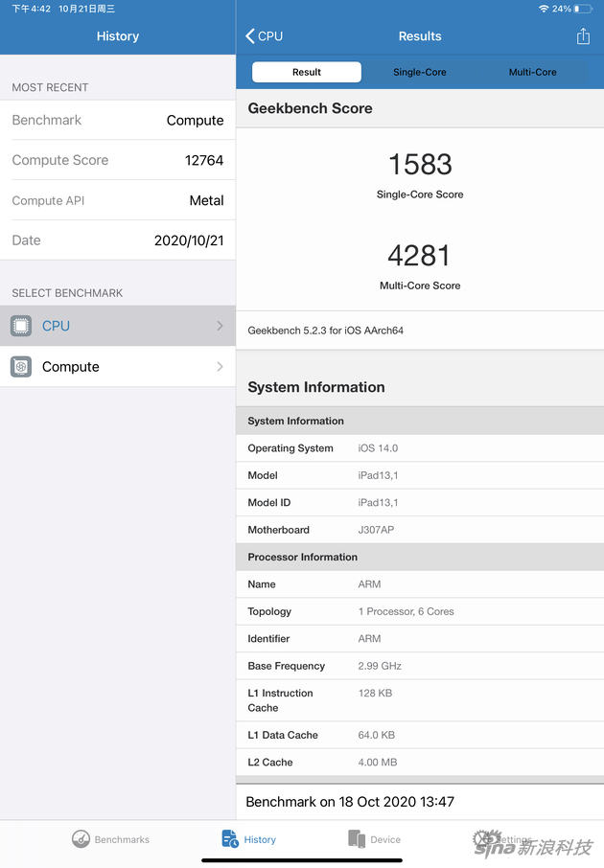Tap the CPU chip icon in sidebar
The height and width of the screenshot is (868, 604).
[21, 326]
